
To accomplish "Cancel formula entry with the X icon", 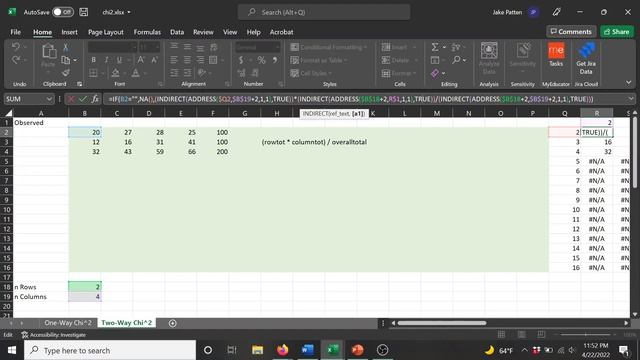I will 71,99.
